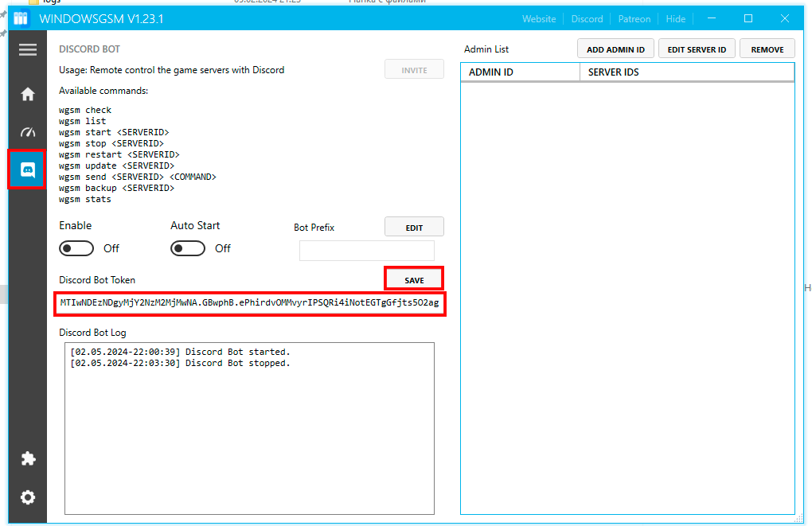
Task: Click inside the Discord Bot Log box
Action: coord(250,429)
